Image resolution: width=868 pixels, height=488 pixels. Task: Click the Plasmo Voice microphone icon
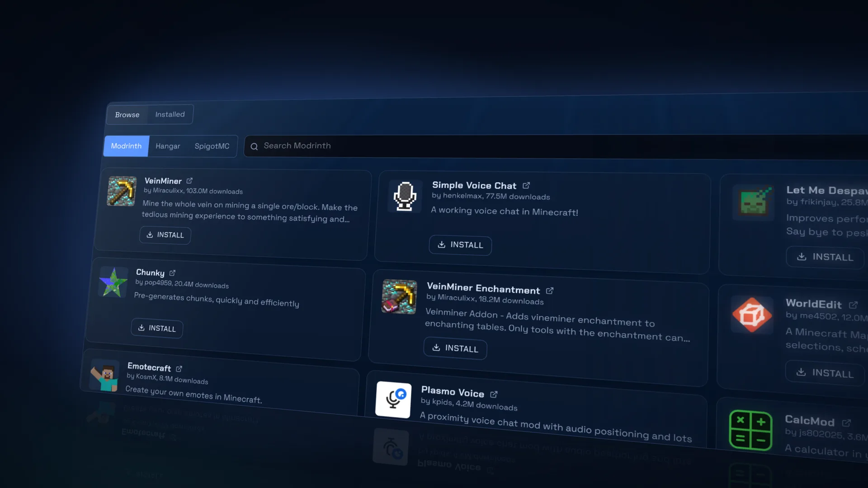click(393, 399)
